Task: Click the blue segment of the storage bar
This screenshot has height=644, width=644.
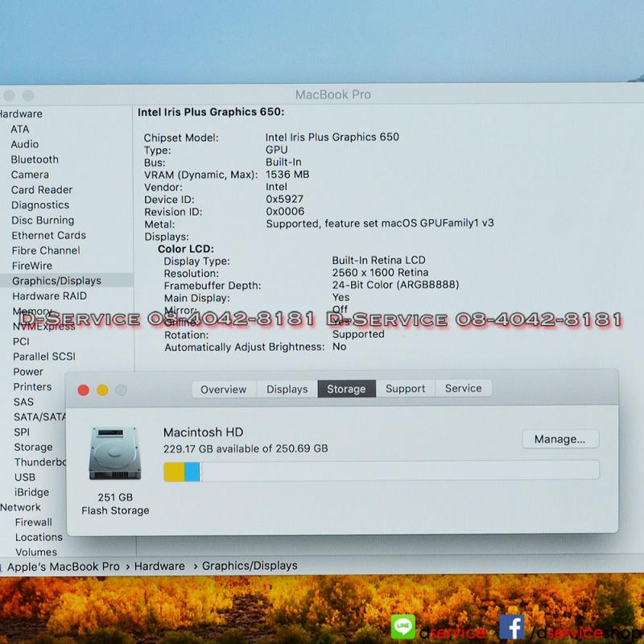Action: tap(192, 472)
